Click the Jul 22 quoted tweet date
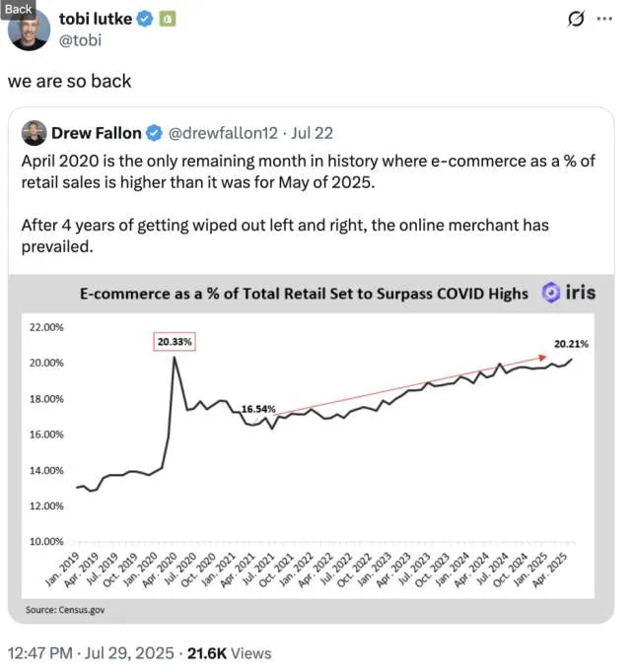Screen dimensions: 631x672 pyautogui.click(x=312, y=133)
